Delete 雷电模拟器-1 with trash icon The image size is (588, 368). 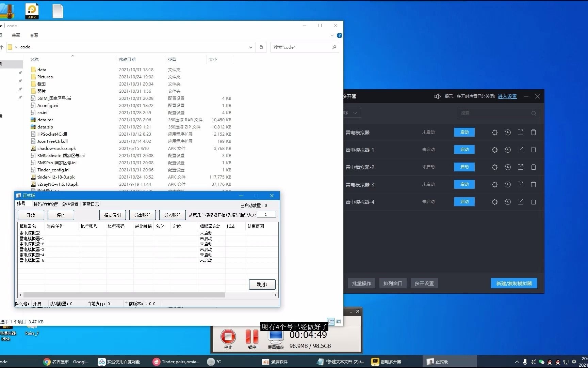(534, 150)
